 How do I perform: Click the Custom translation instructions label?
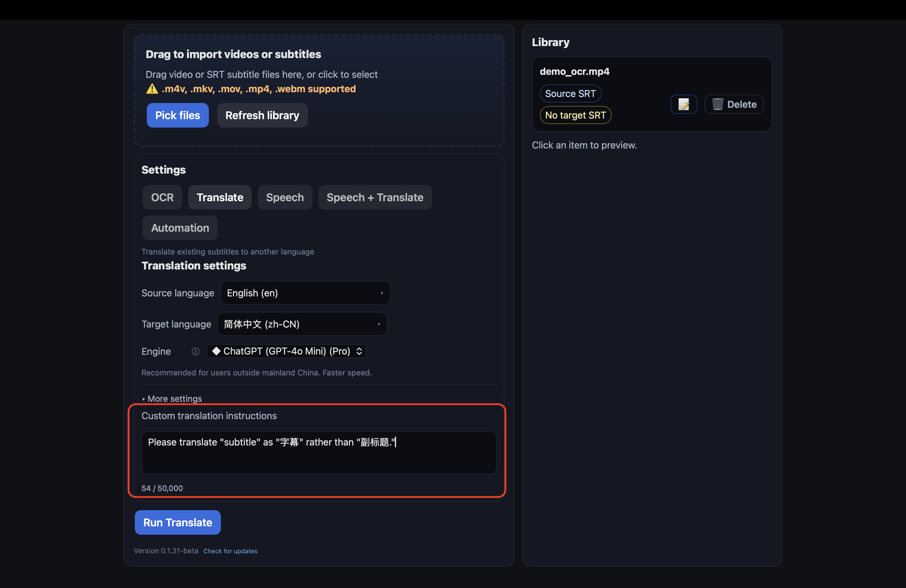[x=209, y=416]
